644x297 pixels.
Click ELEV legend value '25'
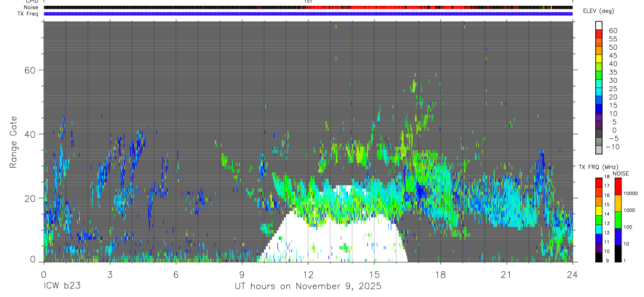[x=612, y=89]
